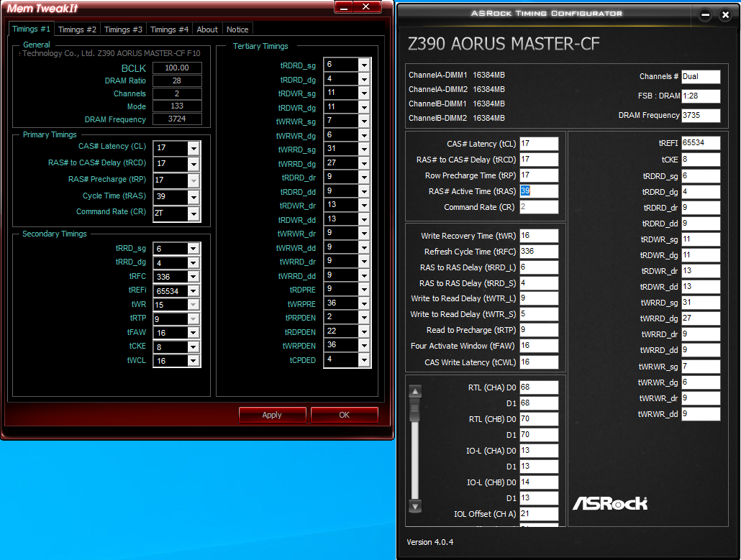Expand the RAS# to CAS# Delay (tRCD) dropdown
This screenshot has width=741, height=560.
click(194, 164)
